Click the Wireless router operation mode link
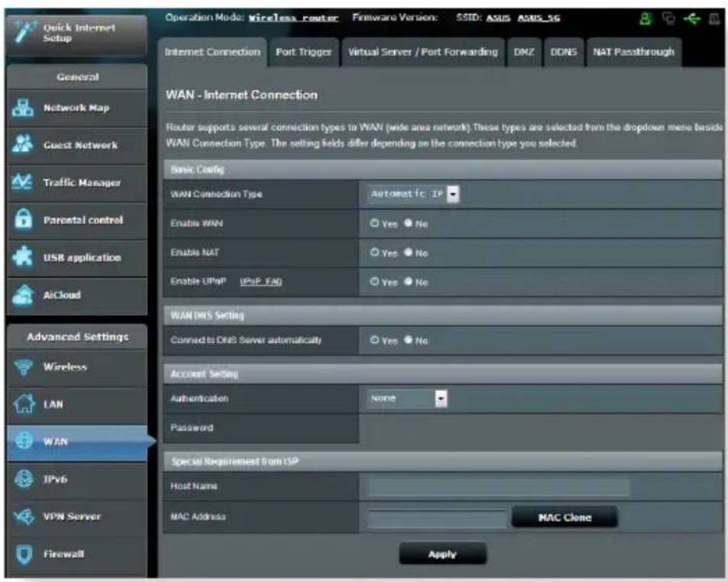Viewport: 728px width, 582px height. pos(293,18)
